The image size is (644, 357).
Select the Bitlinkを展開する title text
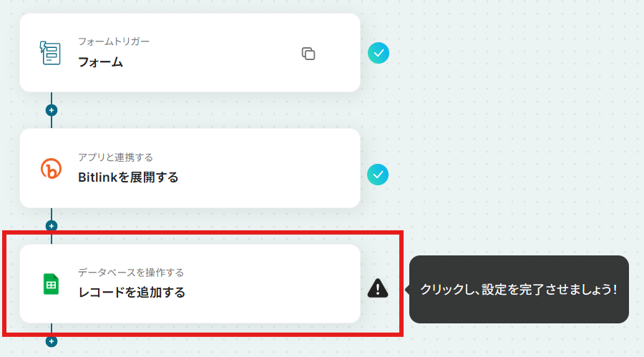[128, 177]
